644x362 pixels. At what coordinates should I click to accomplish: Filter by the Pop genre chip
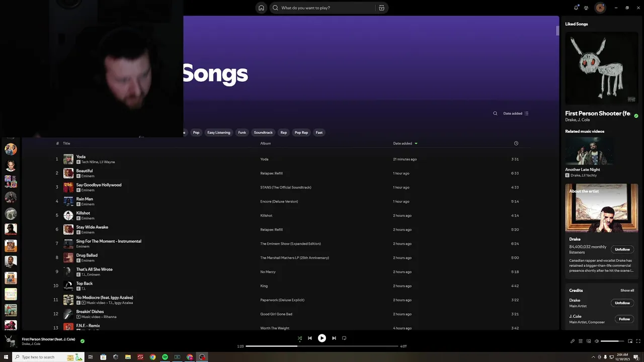coord(196,132)
